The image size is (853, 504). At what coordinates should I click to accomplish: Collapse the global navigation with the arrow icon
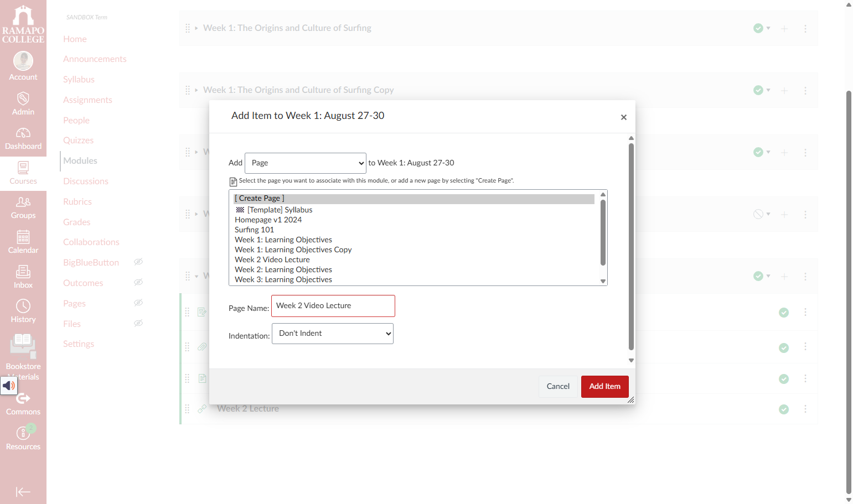pyautogui.click(x=23, y=492)
